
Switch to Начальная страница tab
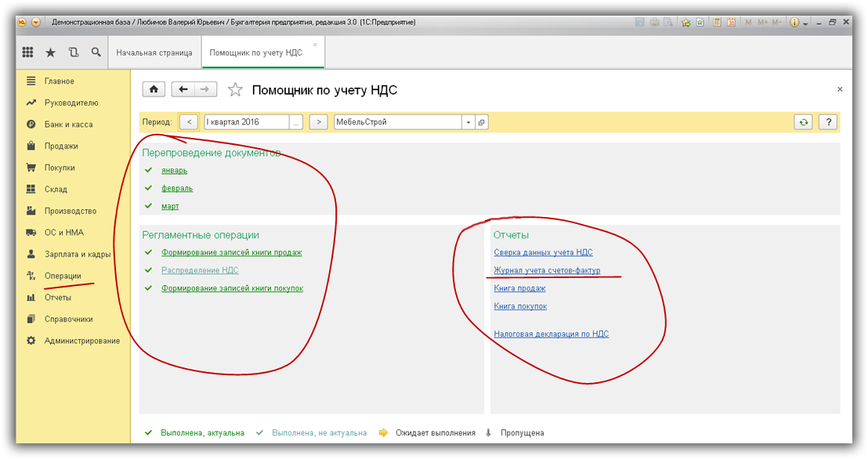pos(154,52)
